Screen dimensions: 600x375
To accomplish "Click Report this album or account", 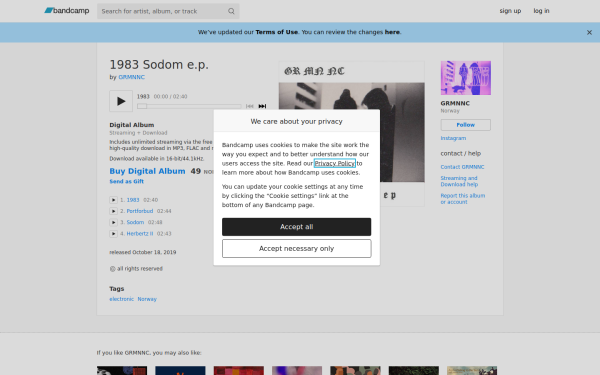I will click(463, 199).
